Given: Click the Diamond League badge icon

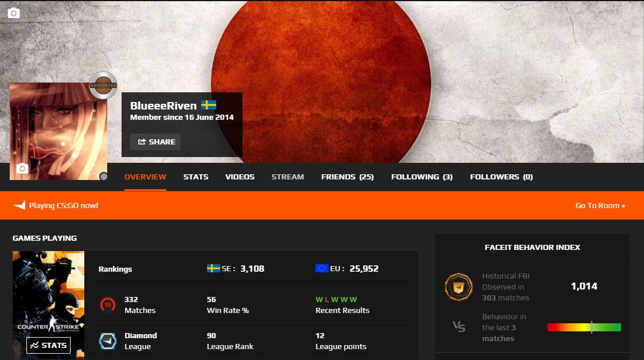Looking at the screenshot, I should [108, 341].
